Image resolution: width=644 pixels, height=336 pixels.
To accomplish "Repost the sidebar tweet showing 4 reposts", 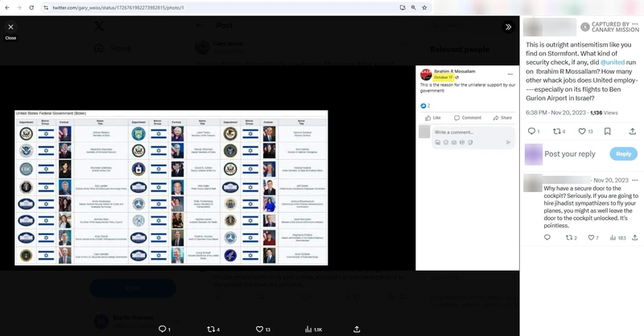I will 559,131.
